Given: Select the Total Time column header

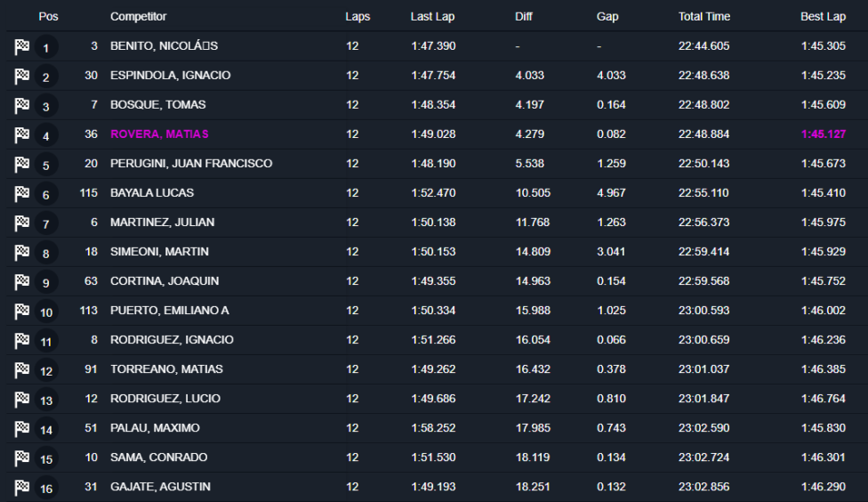Looking at the screenshot, I should [x=704, y=17].
